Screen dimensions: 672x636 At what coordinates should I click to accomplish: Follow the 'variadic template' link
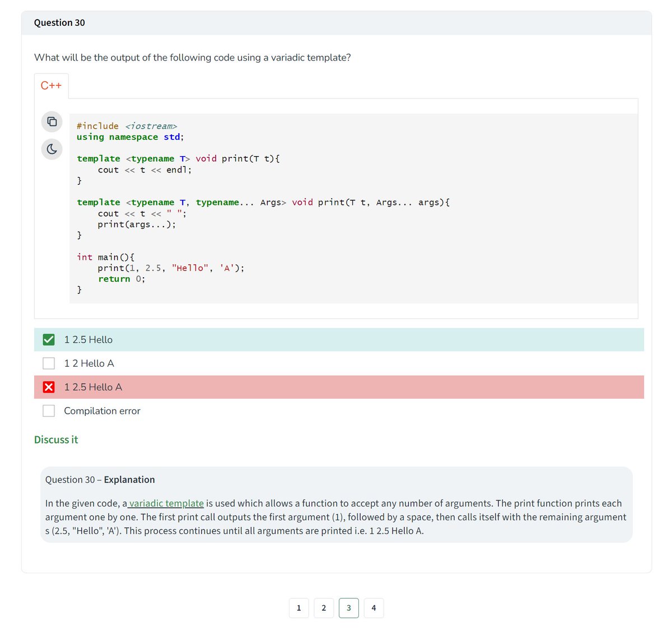pos(166,503)
